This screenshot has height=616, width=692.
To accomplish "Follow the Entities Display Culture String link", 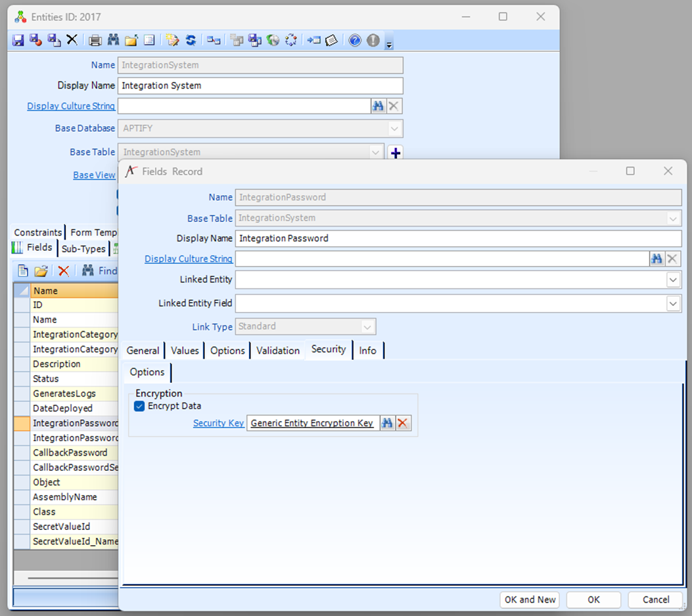I will 71,106.
